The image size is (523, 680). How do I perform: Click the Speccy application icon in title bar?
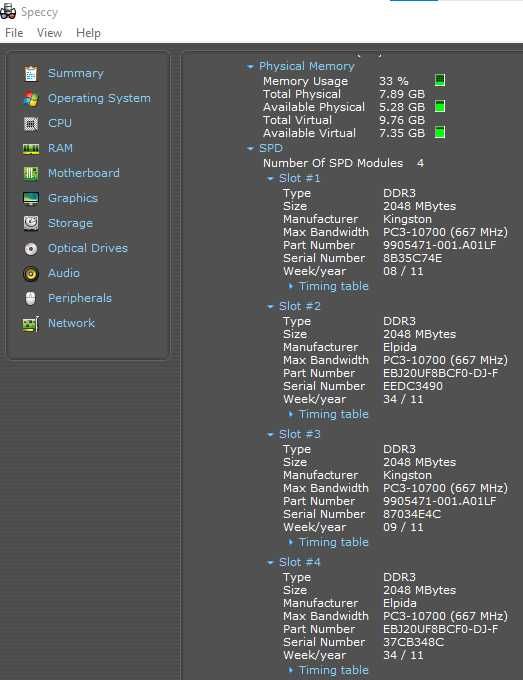[x=7, y=12]
